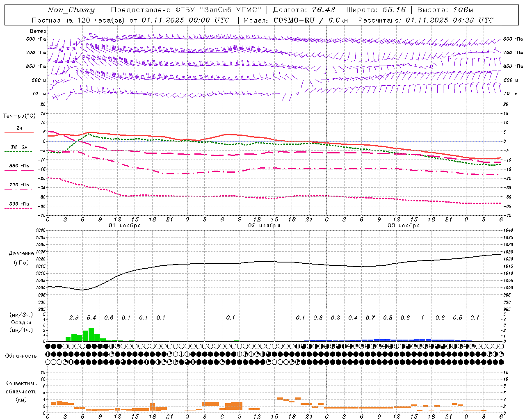Click the Облачность cloud cover label
This screenshot has height=420, width=525.
click(21, 356)
